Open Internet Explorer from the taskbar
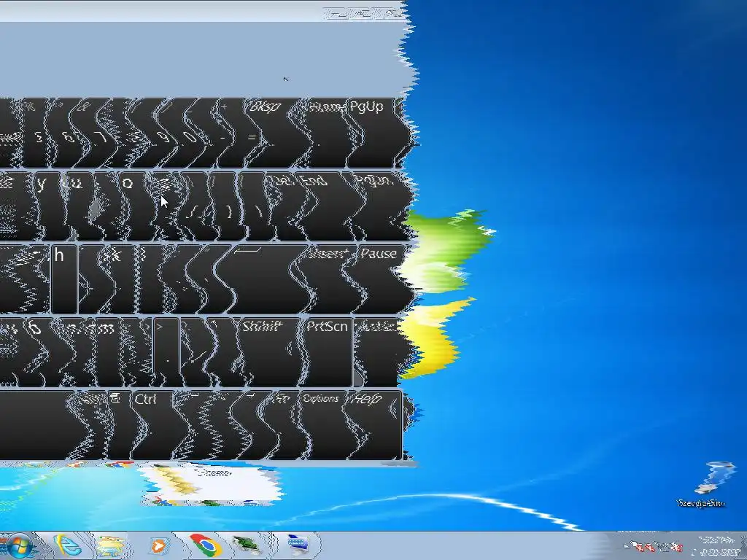This screenshot has height=560, width=747. [69, 545]
